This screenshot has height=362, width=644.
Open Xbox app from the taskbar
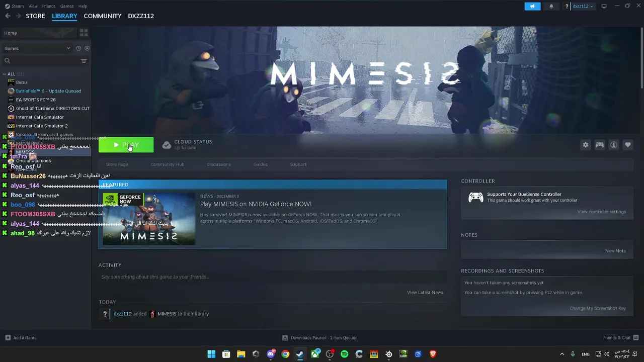pyautogui.click(x=315, y=354)
